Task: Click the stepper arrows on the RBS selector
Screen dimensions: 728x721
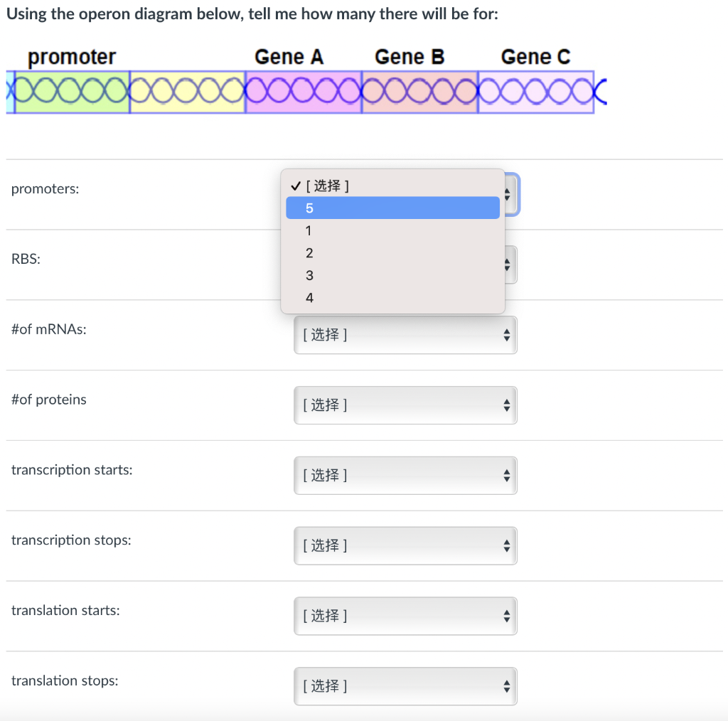Action: (x=507, y=265)
